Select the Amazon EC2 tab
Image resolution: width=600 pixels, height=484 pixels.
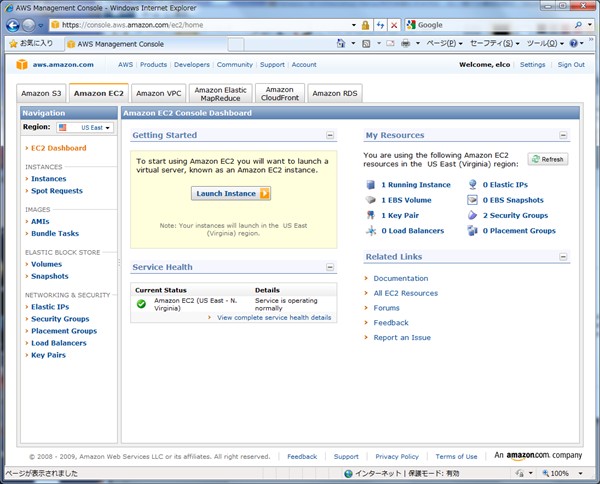coord(99,93)
